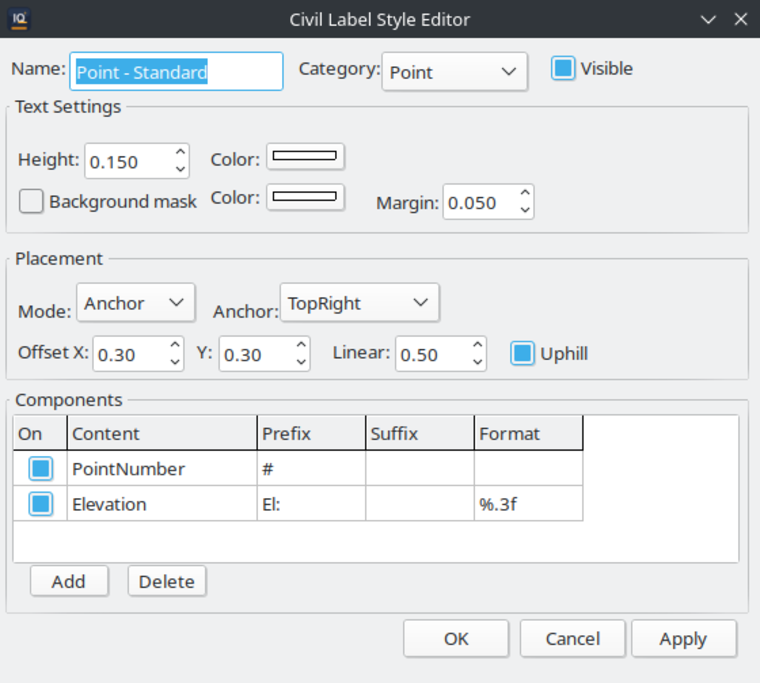Open the Mode dropdown showing Anchor
Screen dimensions: 760x683
coord(136,303)
